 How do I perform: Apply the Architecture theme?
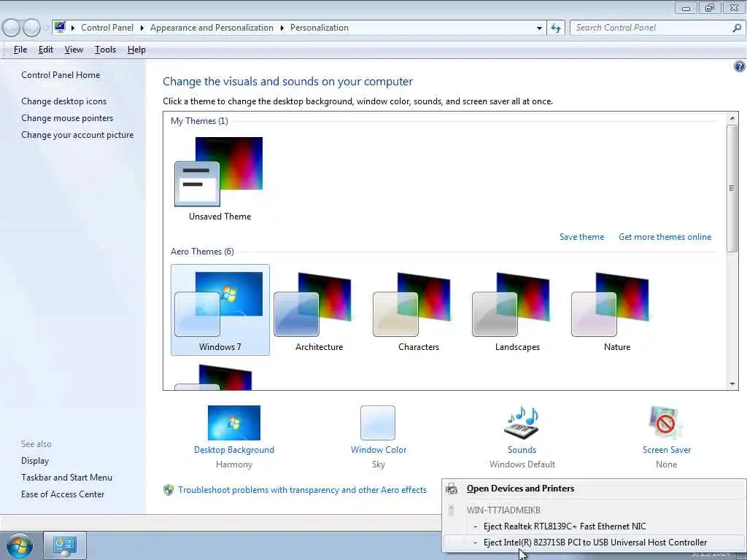click(x=320, y=310)
